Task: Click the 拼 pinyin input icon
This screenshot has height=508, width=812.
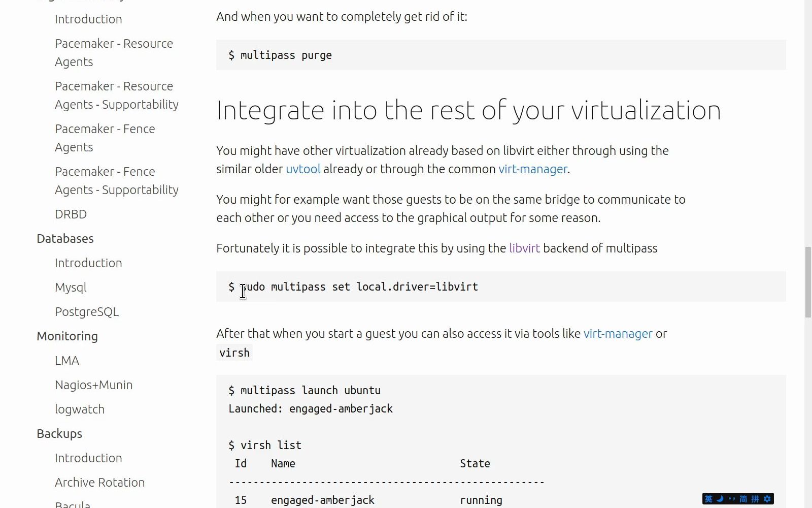Action: [x=755, y=499]
